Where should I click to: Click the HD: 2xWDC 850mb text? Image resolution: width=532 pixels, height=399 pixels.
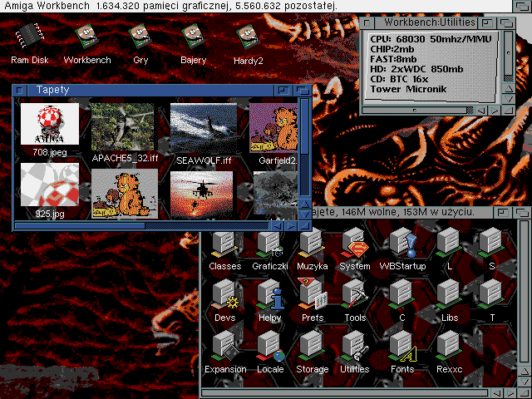[416, 69]
